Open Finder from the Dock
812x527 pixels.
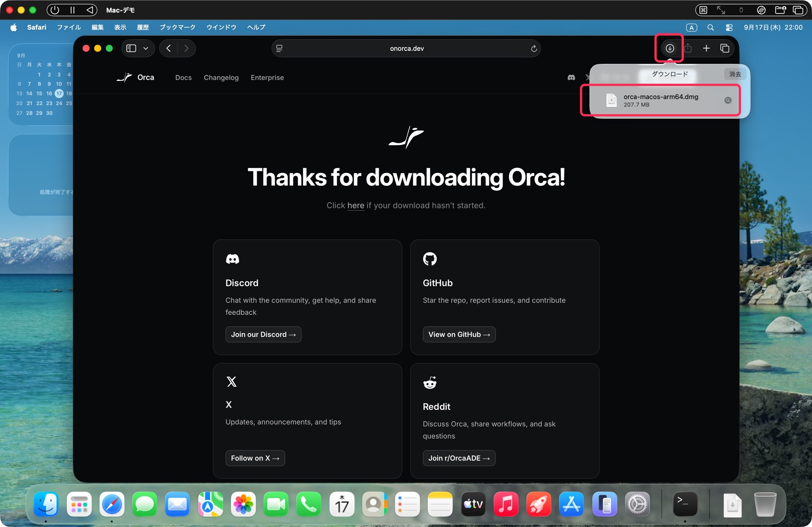pyautogui.click(x=46, y=504)
